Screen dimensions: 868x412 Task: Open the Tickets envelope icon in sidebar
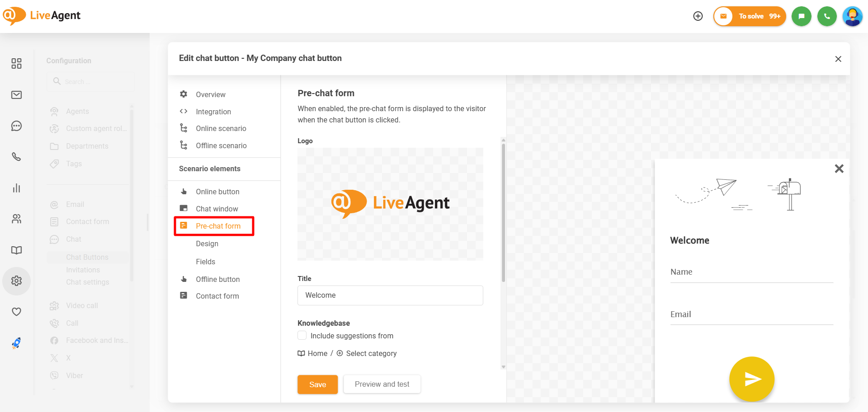(17, 95)
